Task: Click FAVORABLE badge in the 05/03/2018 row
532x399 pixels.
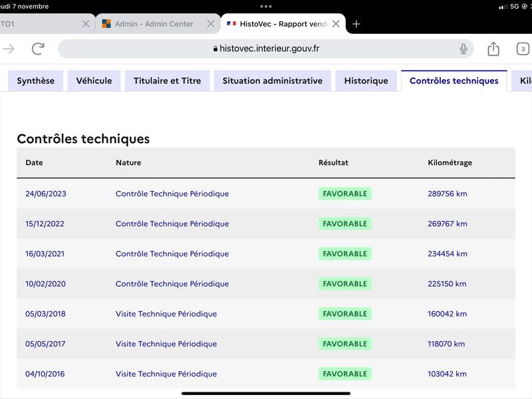Action: click(x=344, y=314)
